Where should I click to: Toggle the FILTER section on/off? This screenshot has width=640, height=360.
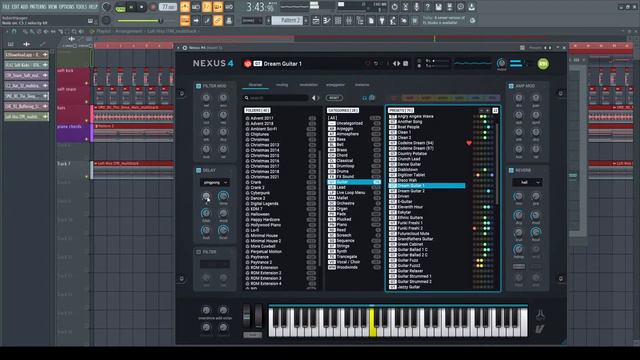click(198, 252)
